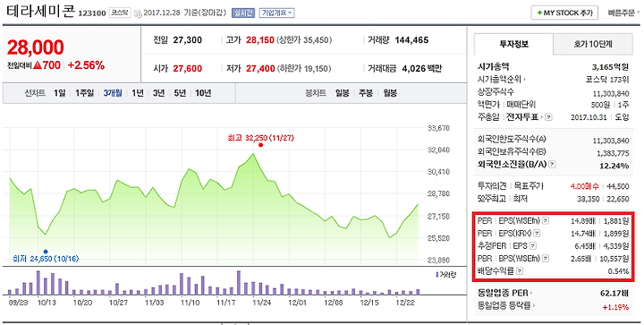Click the 코스닥 173위 ranking value
644x325 pixels.
[607, 80]
